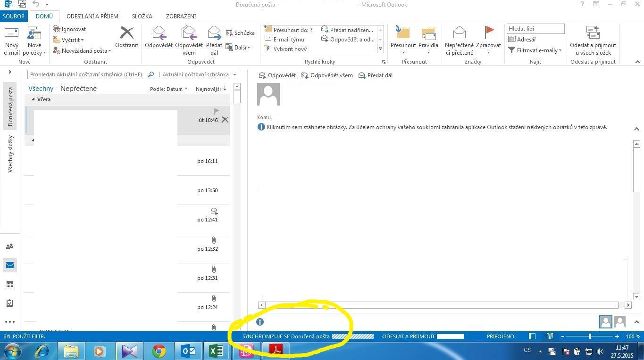The width and height of the screenshot is (644, 360).
Task: Switch to the ZOBRAZENÍ tab
Action: 180,16
